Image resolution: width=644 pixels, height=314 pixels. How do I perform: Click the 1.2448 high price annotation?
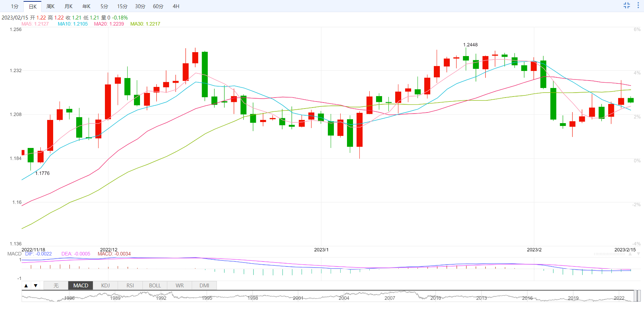(470, 45)
